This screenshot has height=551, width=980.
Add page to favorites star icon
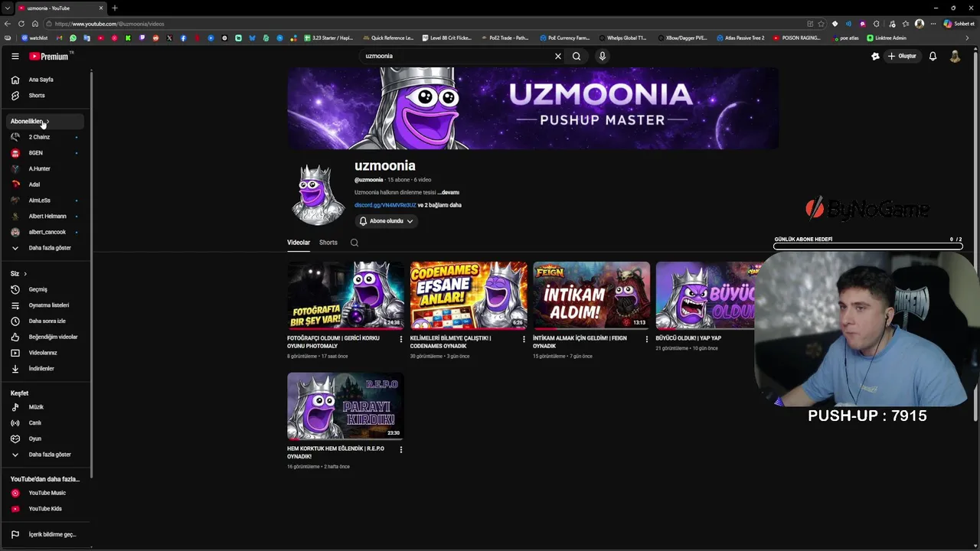(x=822, y=24)
